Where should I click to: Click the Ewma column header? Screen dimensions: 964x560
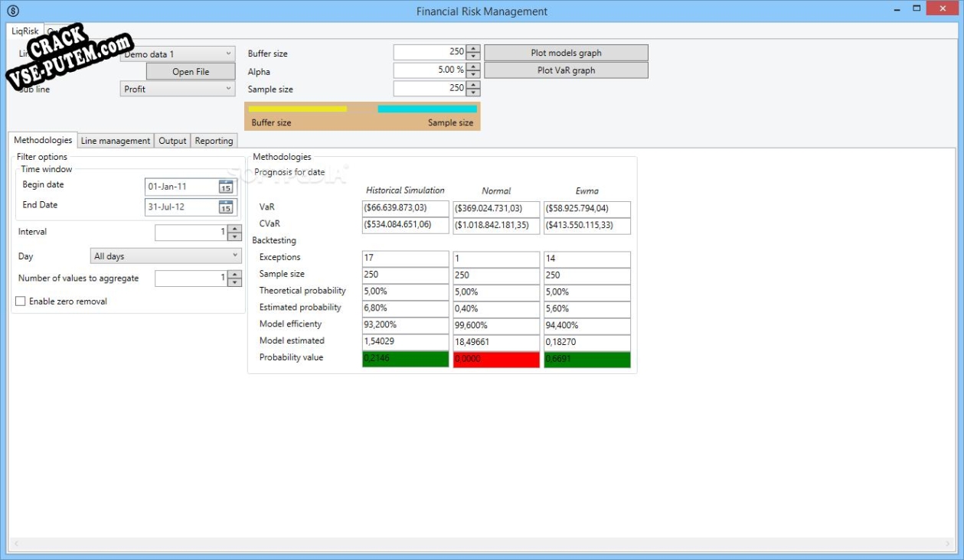(x=587, y=191)
